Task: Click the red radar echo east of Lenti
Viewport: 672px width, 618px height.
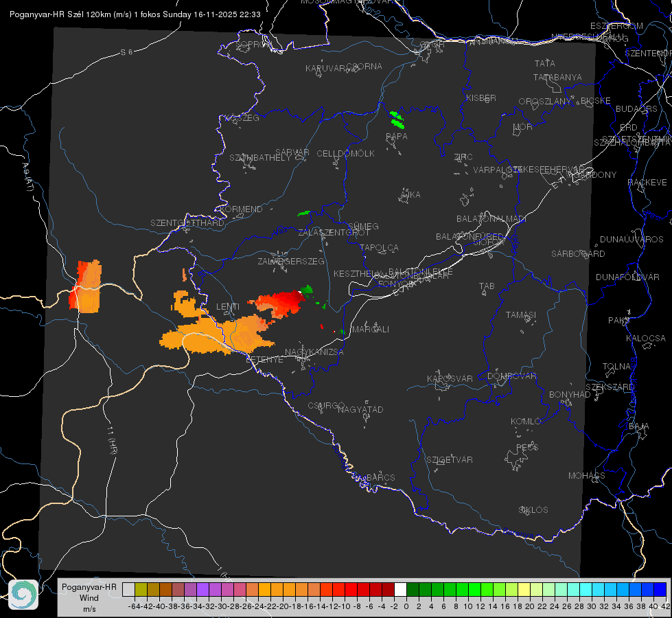Action: 280,304
